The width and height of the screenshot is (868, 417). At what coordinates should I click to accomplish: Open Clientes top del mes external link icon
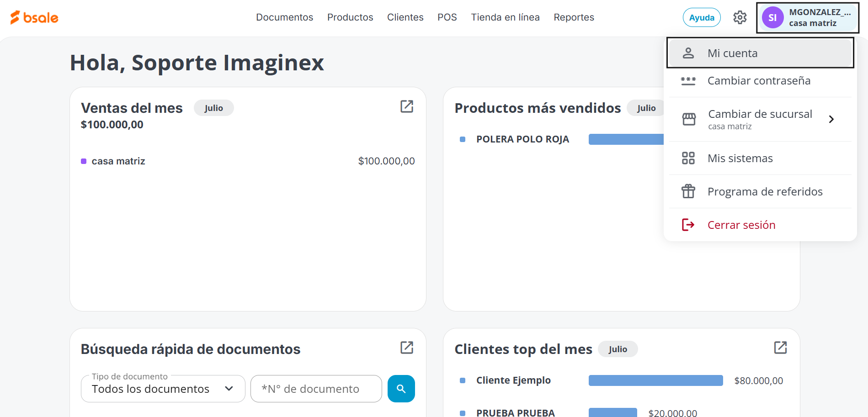(x=780, y=348)
